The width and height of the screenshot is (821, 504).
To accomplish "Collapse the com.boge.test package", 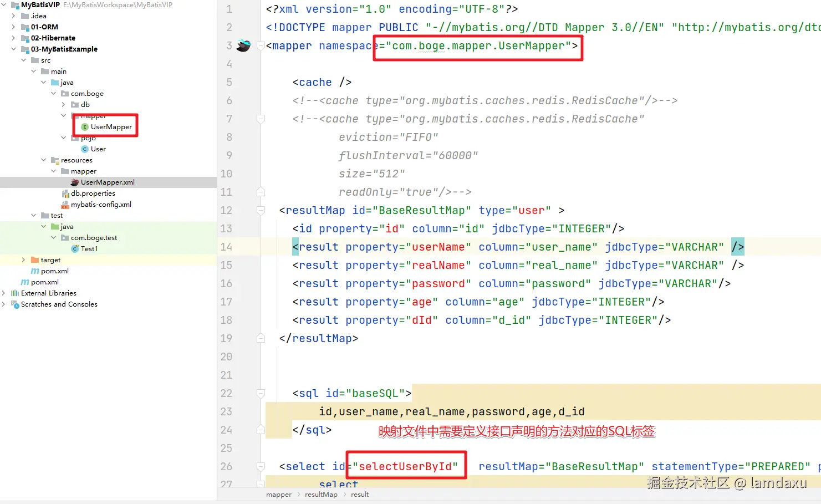I will pos(54,238).
